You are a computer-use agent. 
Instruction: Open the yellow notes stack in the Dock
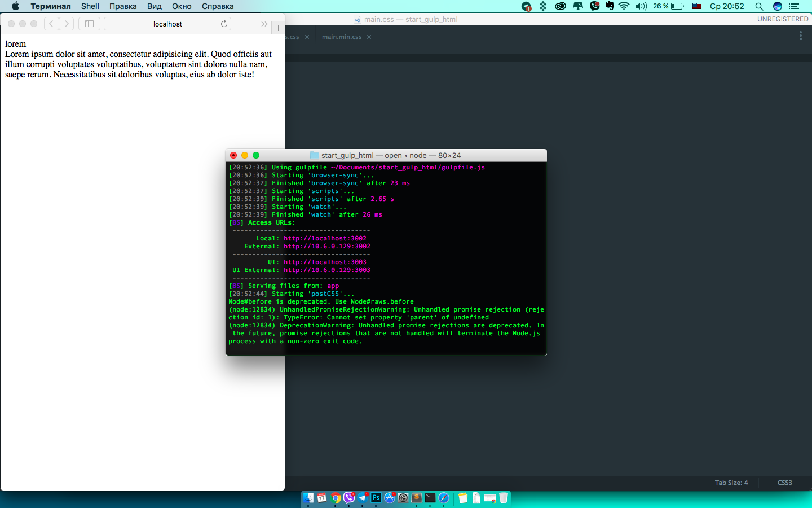(463, 498)
